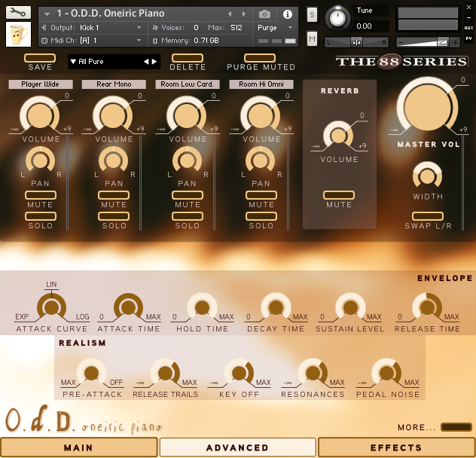Open the Rear Mono mic selector

[114, 84]
